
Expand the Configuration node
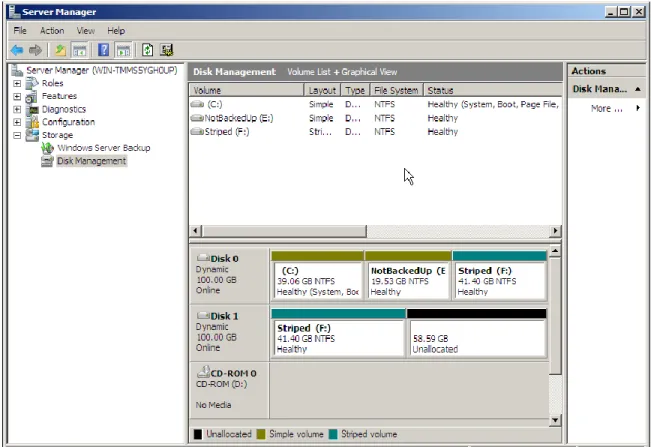coord(17,122)
